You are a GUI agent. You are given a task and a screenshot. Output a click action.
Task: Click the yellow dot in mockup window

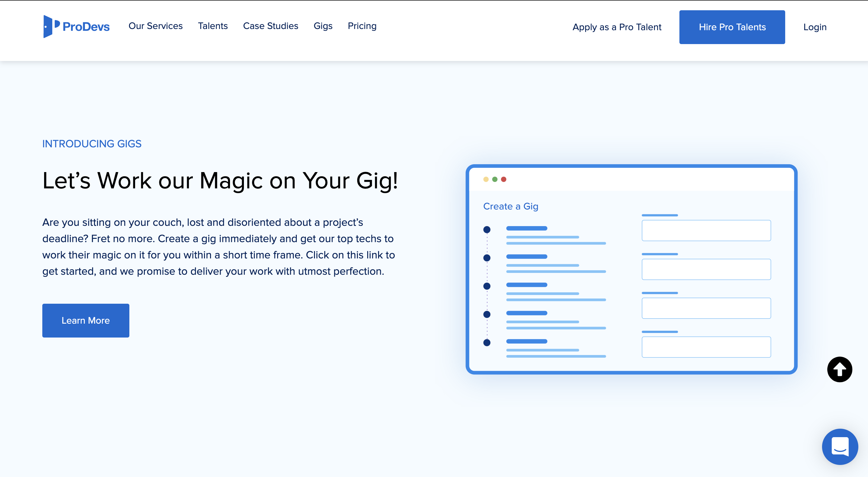[x=486, y=179]
